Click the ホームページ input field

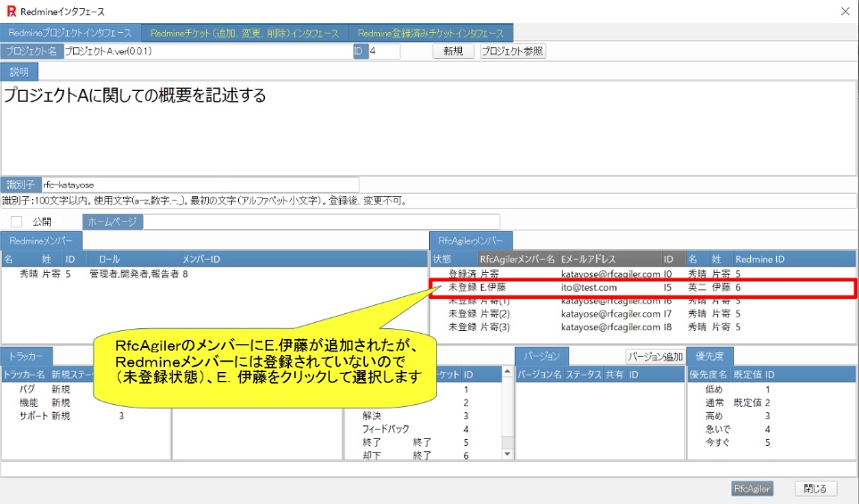(321, 221)
